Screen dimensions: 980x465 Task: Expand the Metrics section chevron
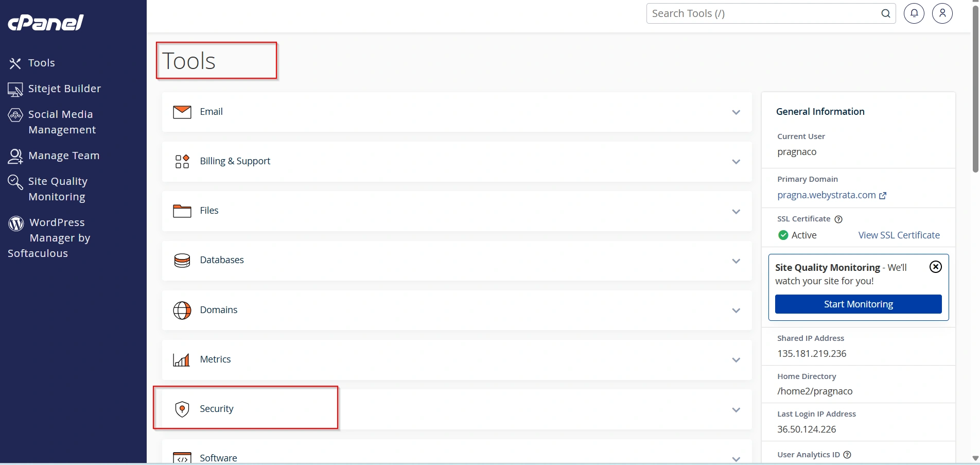pyautogui.click(x=736, y=360)
